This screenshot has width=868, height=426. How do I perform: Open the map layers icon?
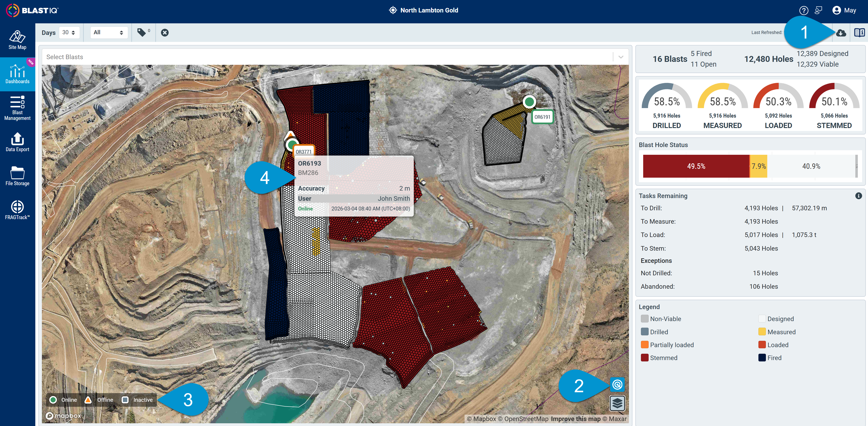[x=617, y=403]
